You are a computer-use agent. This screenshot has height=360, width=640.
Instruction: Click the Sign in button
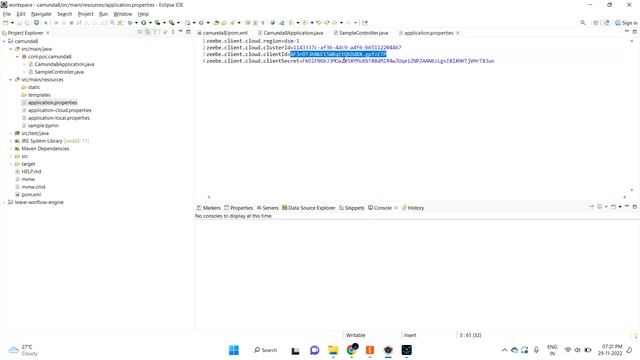[x=626, y=23]
